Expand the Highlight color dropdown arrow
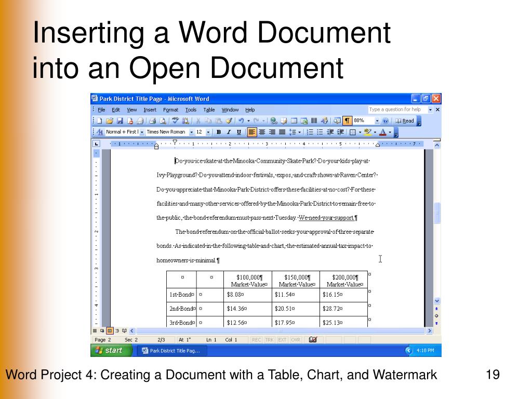This screenshot has width=532, height=399. tap(375, 132)
